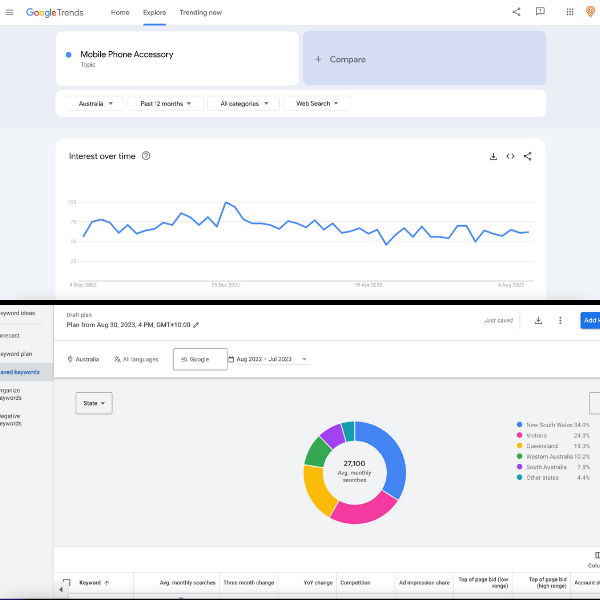The height and width of the screenshot is (600, 600).
Task: Open the State breakdown dropdown
Action: coord(94,403)
